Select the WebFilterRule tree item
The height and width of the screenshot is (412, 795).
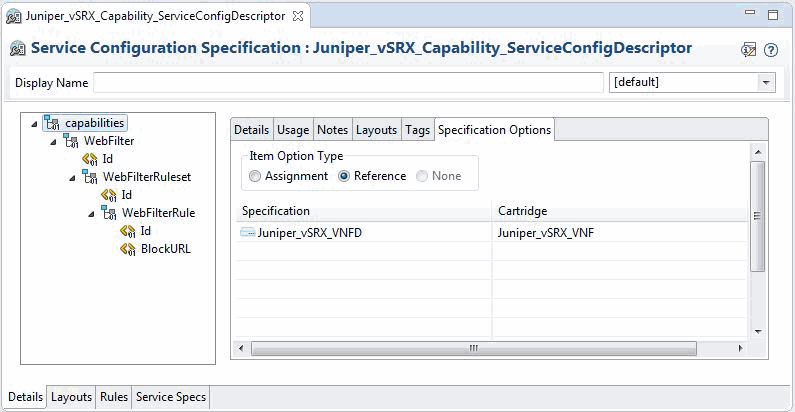(159, 213)
